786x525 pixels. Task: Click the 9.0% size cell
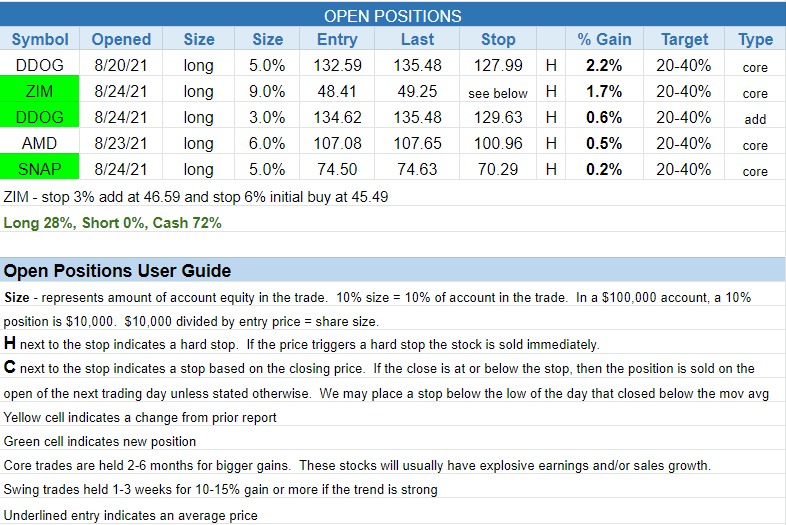pyautogui.click(x=267, y=91)
